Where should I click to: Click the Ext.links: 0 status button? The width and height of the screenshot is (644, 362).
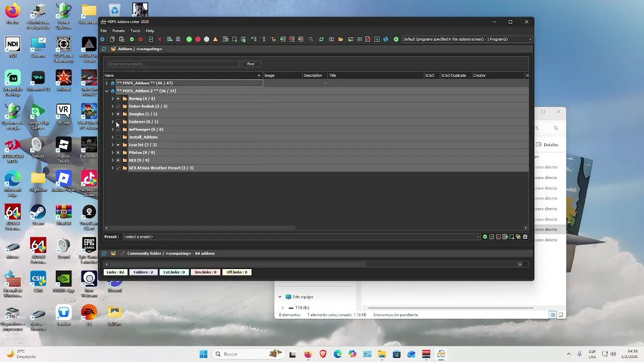point(174,272)
